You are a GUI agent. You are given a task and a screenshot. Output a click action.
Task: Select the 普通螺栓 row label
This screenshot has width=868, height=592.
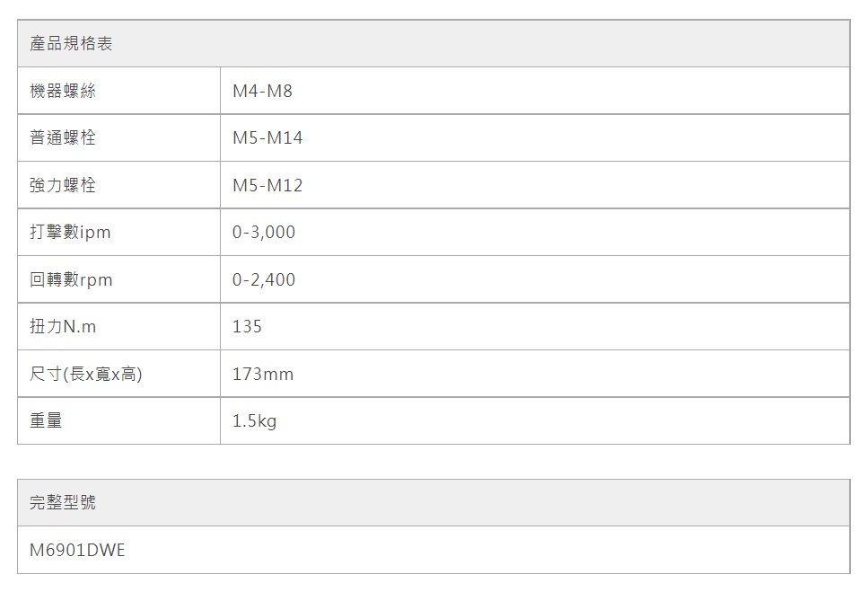(x=62, y=138)
